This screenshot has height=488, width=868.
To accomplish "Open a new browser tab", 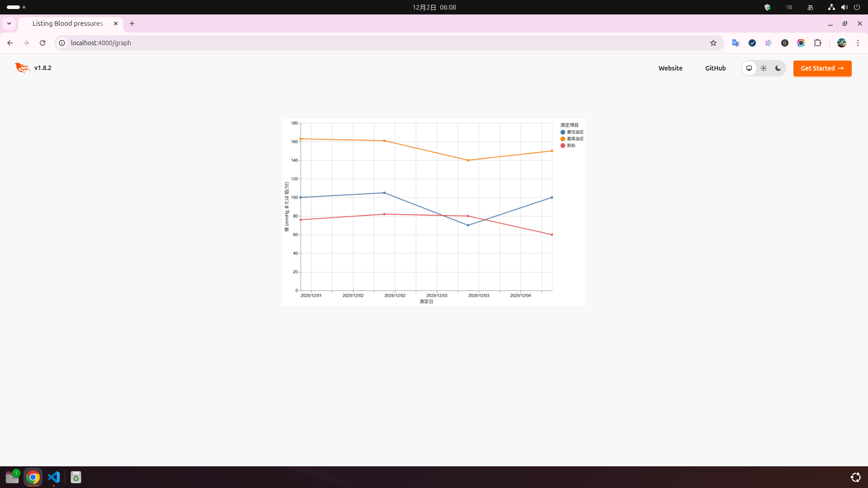I will coord(132,23).
